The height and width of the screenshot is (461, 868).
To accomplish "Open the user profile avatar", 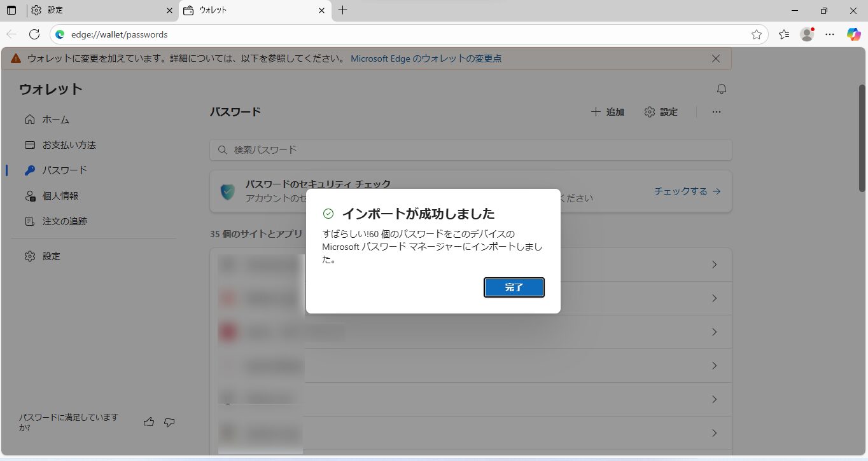I will 807,34.
